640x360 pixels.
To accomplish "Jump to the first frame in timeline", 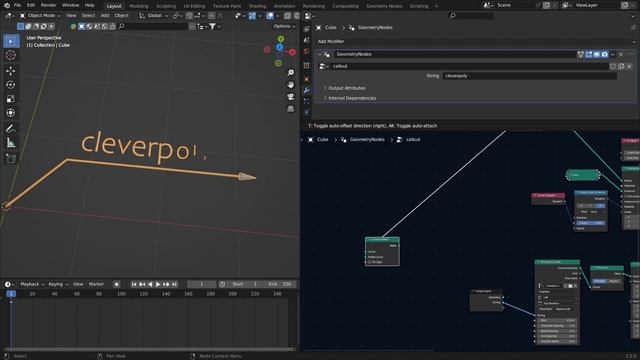I will pos(134,284).
